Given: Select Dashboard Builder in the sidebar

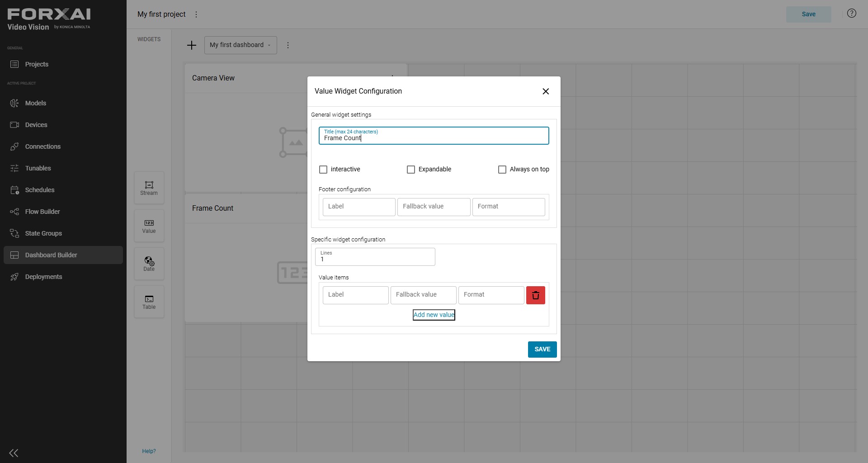Looking at the screenshot, I should click(63, 255).
